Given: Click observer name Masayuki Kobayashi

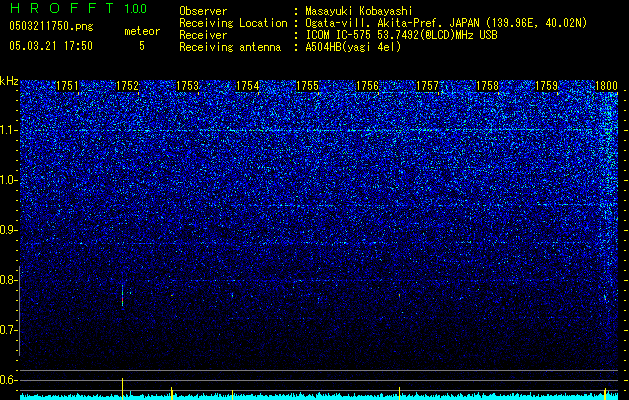Looking at the screenshot, I should coord(359,11).
